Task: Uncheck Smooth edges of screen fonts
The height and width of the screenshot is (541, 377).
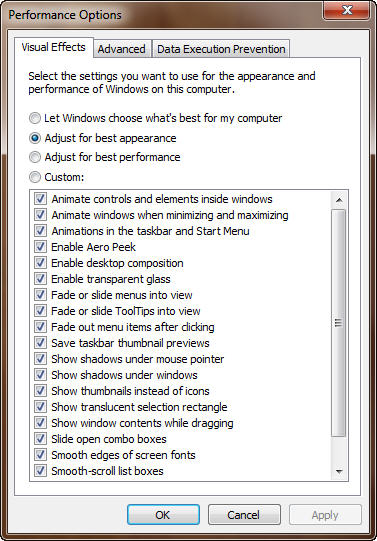Action: [x=40, y=455]
